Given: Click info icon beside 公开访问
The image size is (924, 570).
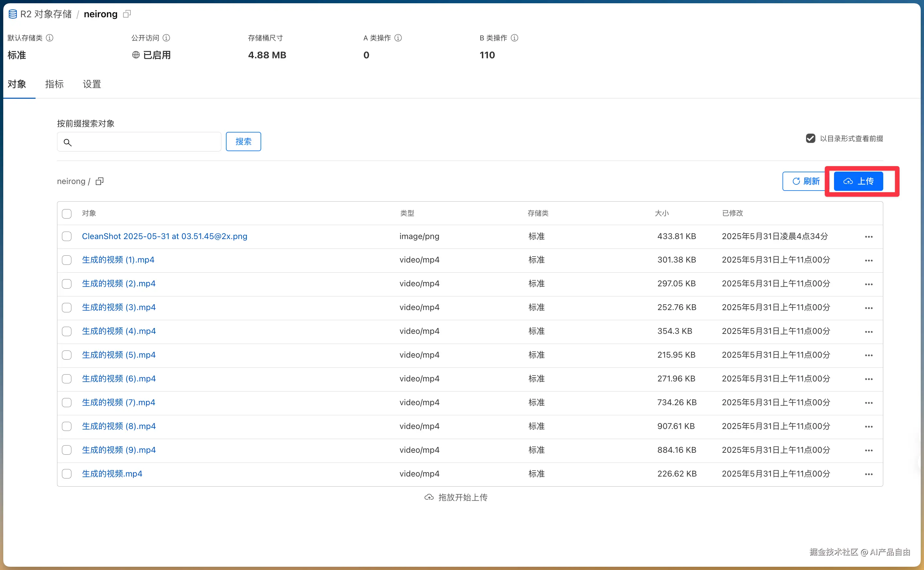Looking at the screenshot, I should coord(166,38).
